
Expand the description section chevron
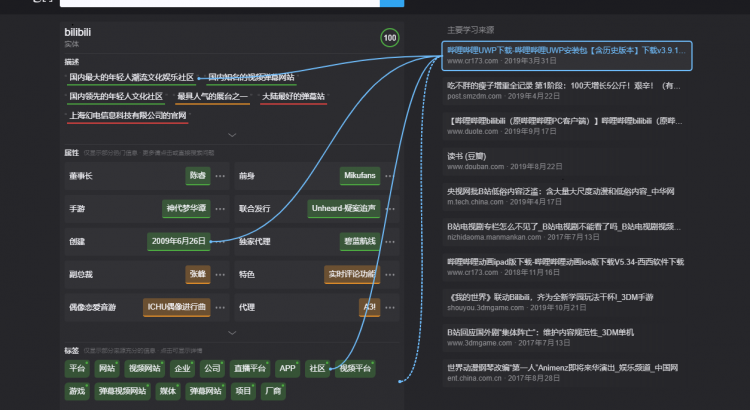[232, 134]
